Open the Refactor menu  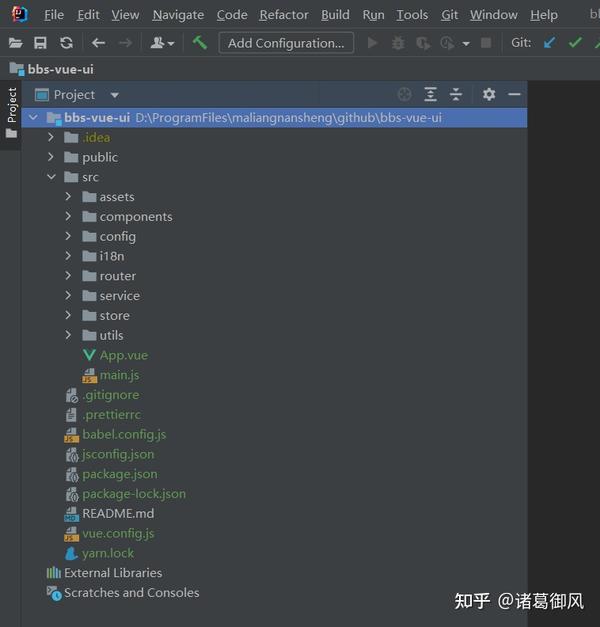click(x=284, y=15)
